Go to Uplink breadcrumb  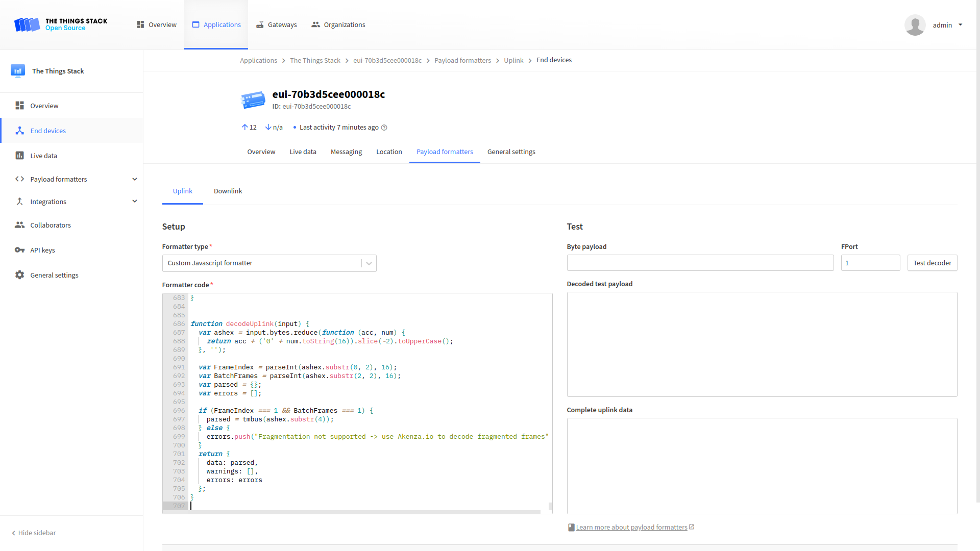point(513,60)
